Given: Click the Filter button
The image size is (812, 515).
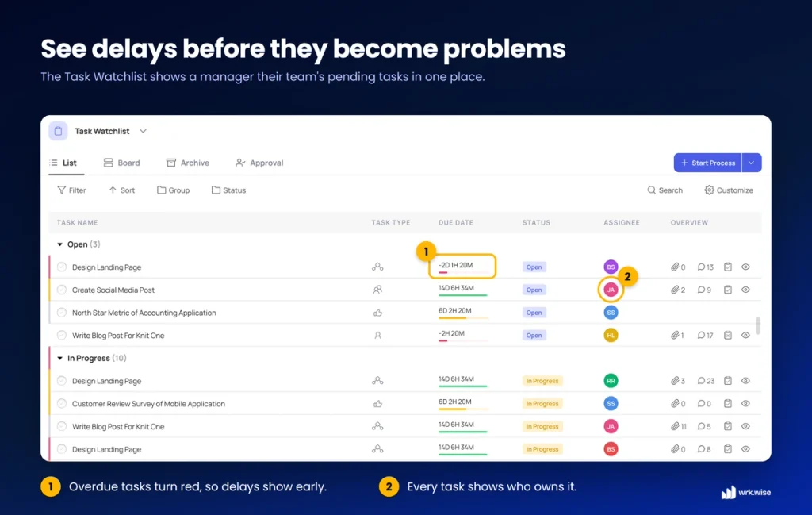Looking at the screenshot, I should (x=71, y=190).
